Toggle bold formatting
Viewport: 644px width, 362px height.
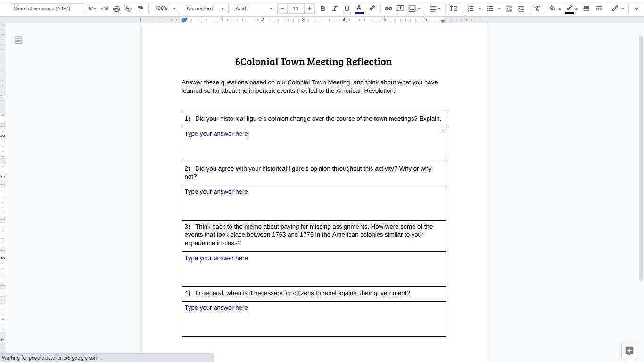point(322,8)
